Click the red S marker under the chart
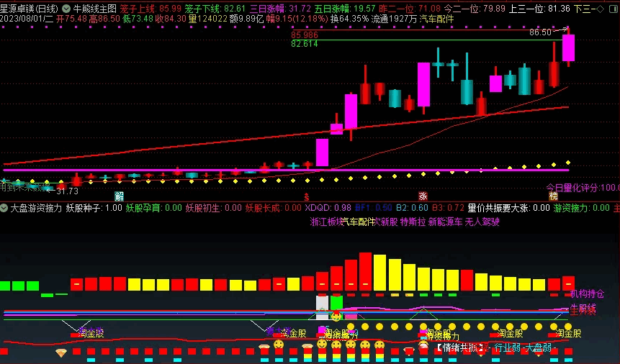The height and width of the screenshot is (364, 620). coord(307,196)
